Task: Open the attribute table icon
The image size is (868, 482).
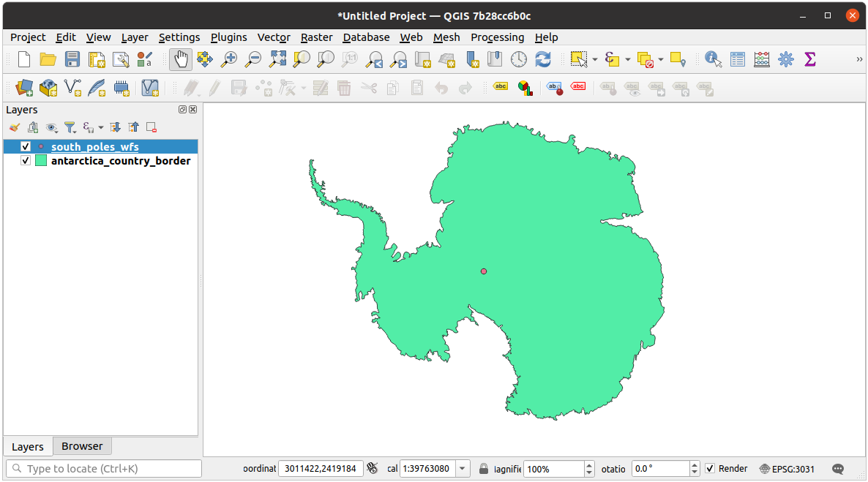Action: pyautogui.click(x=738, y=59)
